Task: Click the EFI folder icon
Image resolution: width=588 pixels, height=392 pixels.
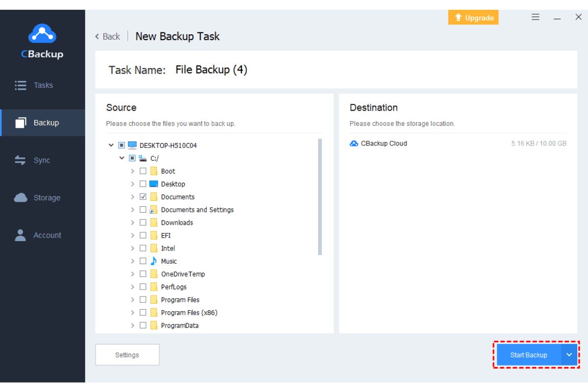Action: (x=154, y=235)
